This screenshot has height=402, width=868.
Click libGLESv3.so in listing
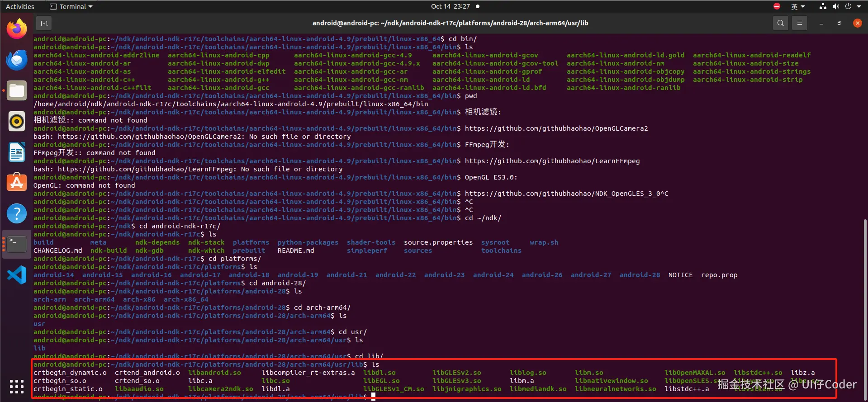click(457, 381)
